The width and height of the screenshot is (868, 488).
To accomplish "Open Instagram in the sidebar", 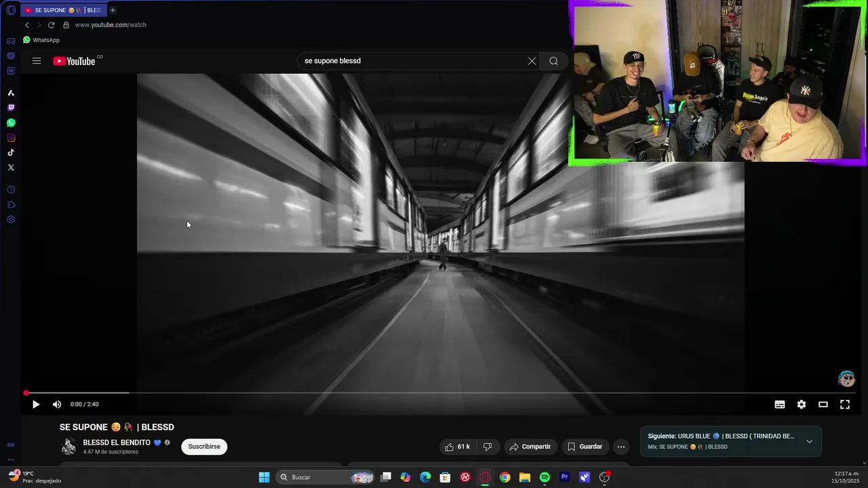I will (x=11, y=138).
